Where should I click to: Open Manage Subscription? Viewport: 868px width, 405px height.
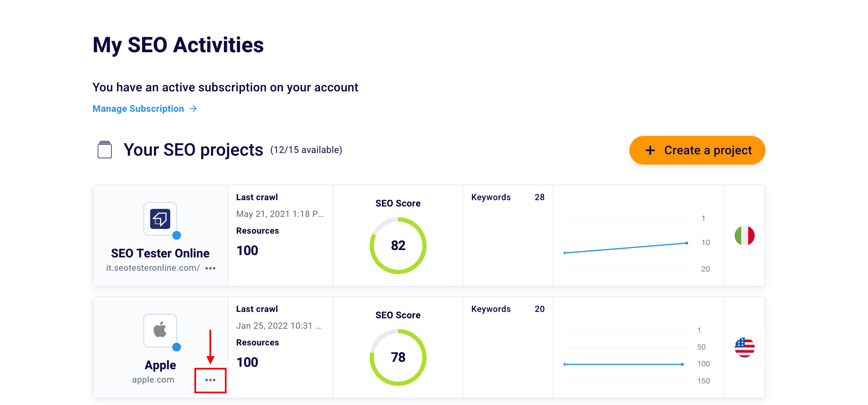coord(138,108)
